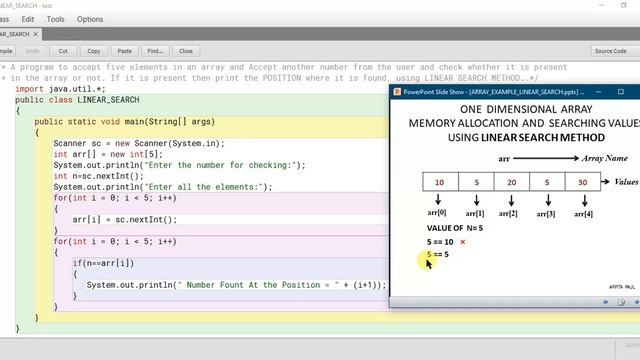Open the Source Code view dropdown
This screenshot has height=360, width=640.
[615, 51]
